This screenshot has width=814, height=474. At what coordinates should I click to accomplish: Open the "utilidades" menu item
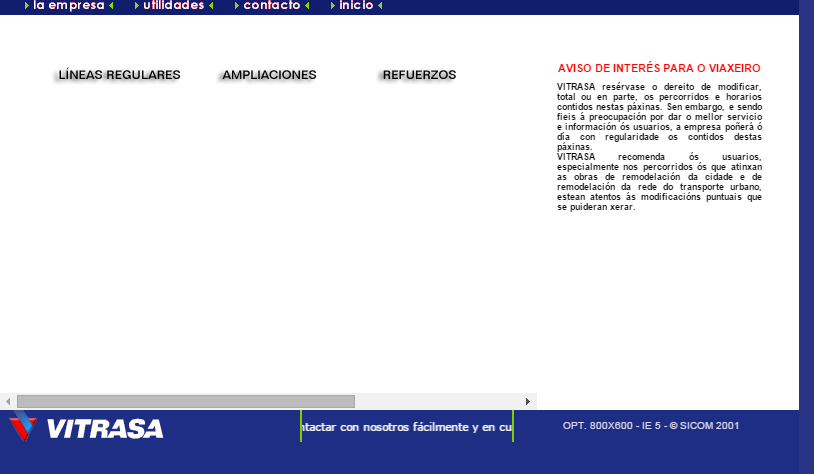173,5
